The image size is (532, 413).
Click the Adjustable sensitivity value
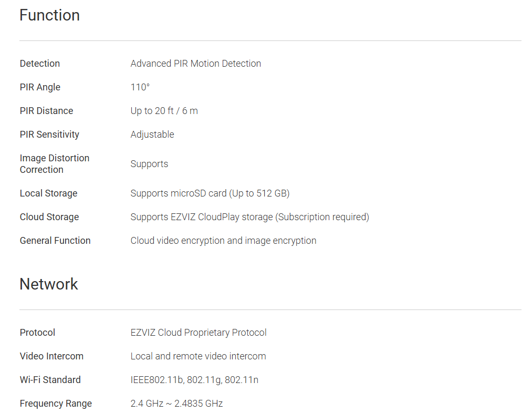152,135
